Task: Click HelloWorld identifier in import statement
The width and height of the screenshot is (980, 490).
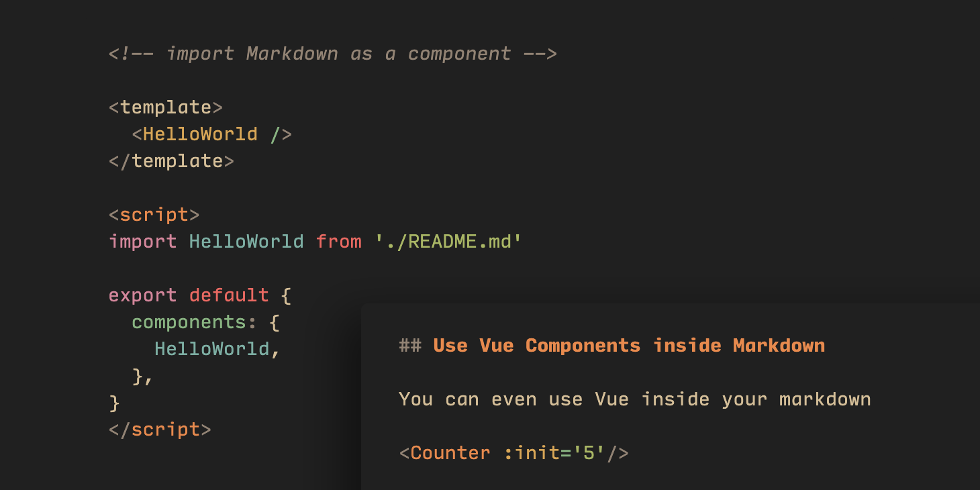Action: coord(246,242)
